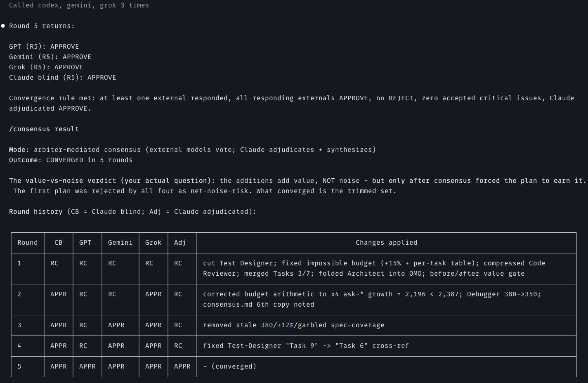Click the round 4 'fixed Test-Designer' changes text
The image size is (588, 383).
click(306, 346)
